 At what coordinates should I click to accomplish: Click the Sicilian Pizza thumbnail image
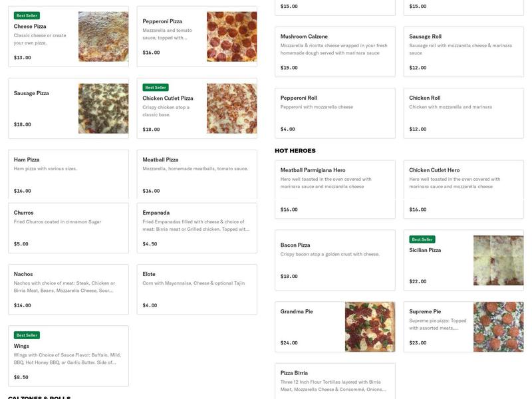pos(498,261)
